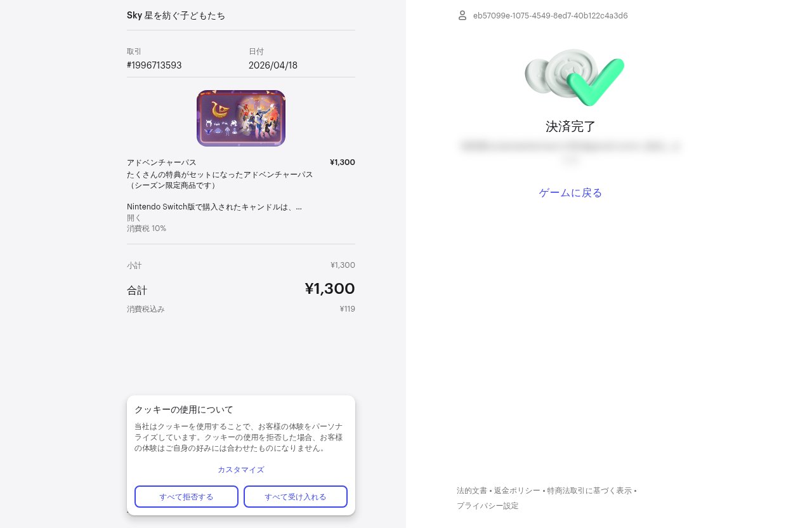Click the user account icon
The height and width of the screenshot is (528, 812).
(462, 15)
